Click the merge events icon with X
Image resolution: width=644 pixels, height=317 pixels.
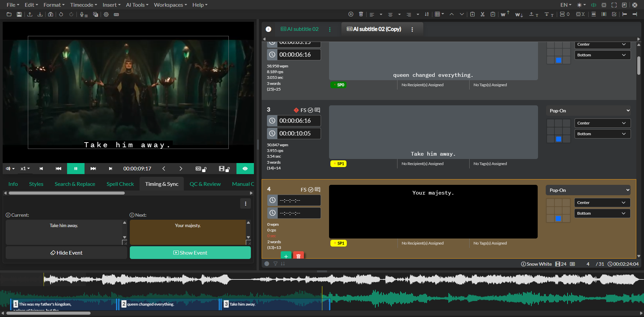[x=580, y=14]
